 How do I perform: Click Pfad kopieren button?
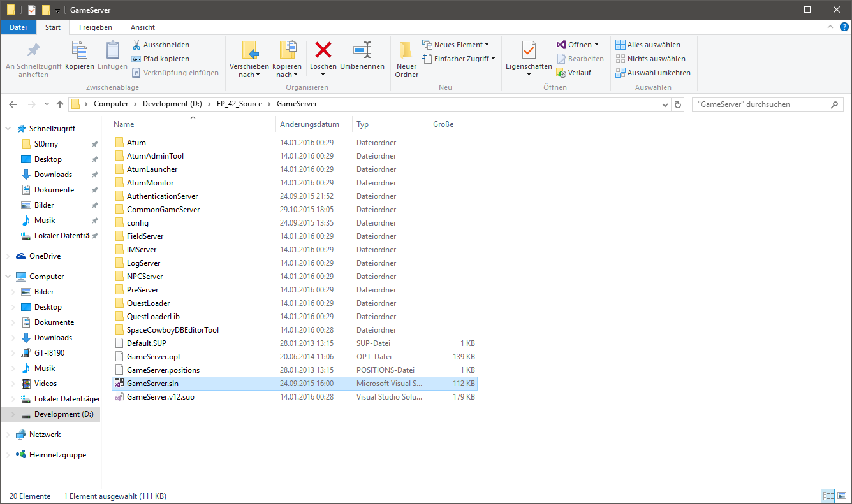coord(161,59)
